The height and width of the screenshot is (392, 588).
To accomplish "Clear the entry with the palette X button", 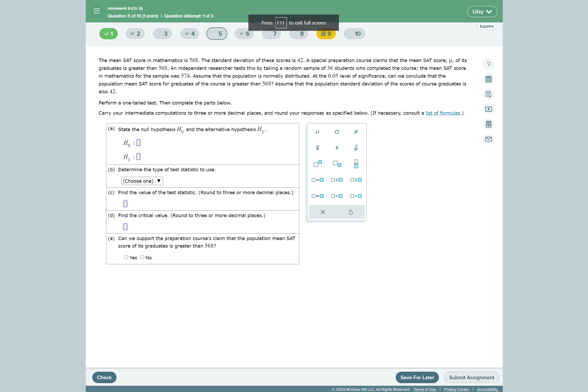I will 322,212.
